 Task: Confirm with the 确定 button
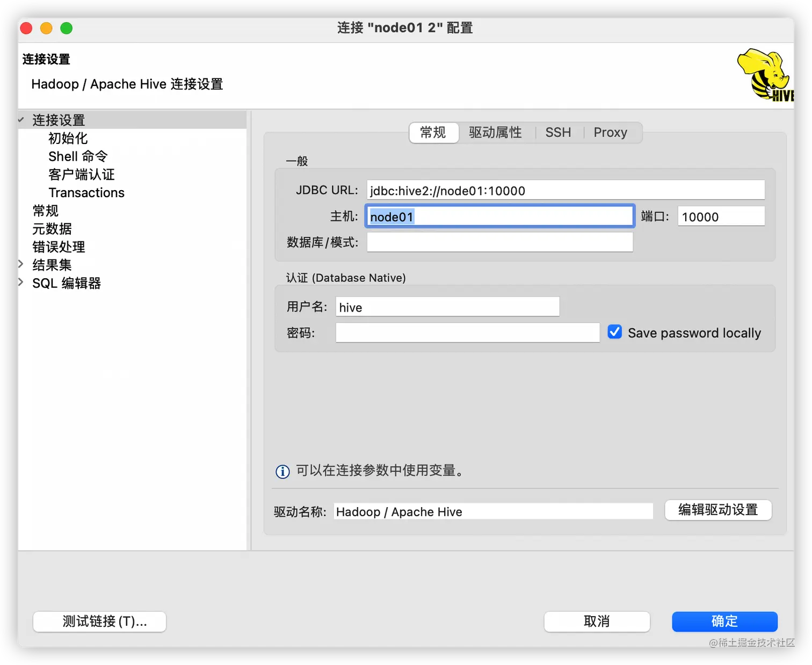pos(724,621)
